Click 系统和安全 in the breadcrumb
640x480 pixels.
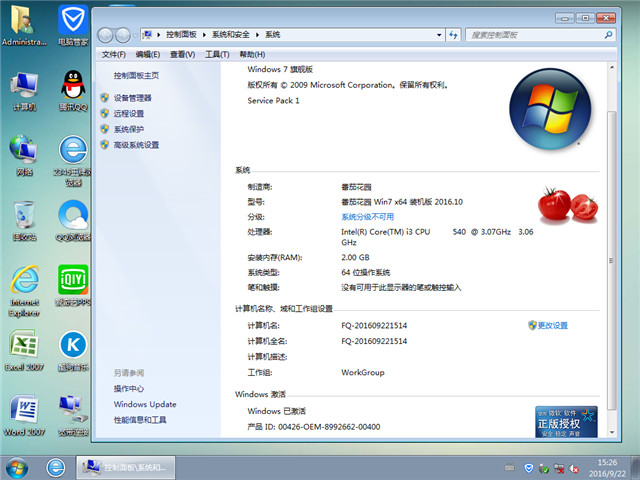[231, 35]
